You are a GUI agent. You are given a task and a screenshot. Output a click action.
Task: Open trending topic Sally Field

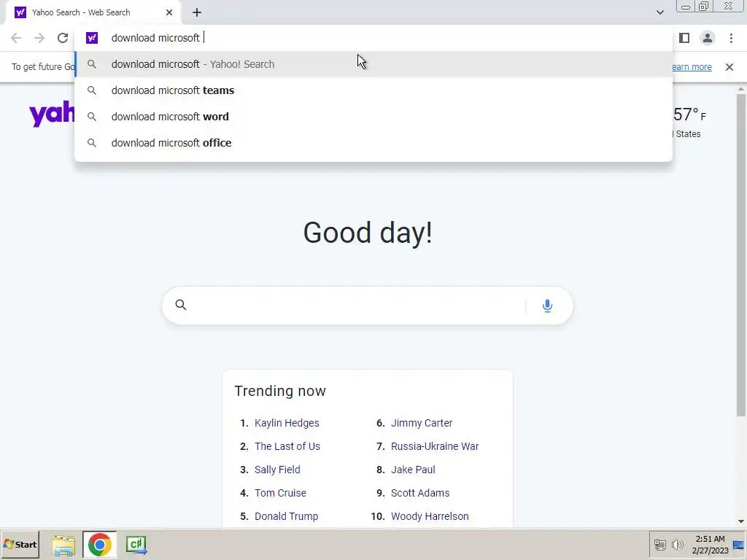point(277,470)
